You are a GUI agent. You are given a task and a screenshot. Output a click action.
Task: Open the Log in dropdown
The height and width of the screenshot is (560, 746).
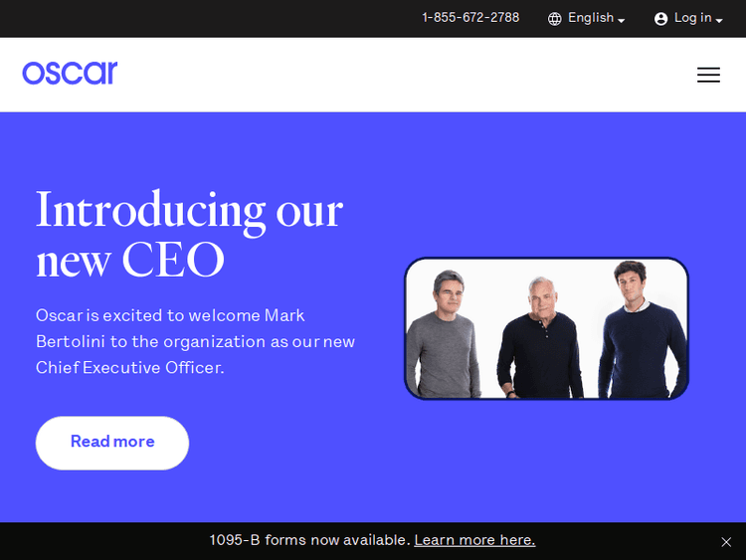click(688, 18)
